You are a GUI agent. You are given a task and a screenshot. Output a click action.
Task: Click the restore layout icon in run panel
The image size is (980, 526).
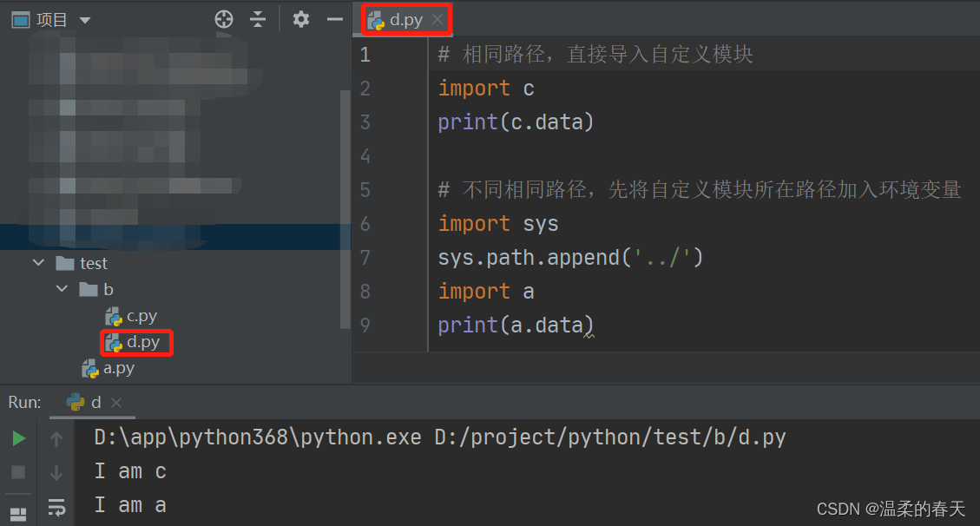[x=19, y=514]
